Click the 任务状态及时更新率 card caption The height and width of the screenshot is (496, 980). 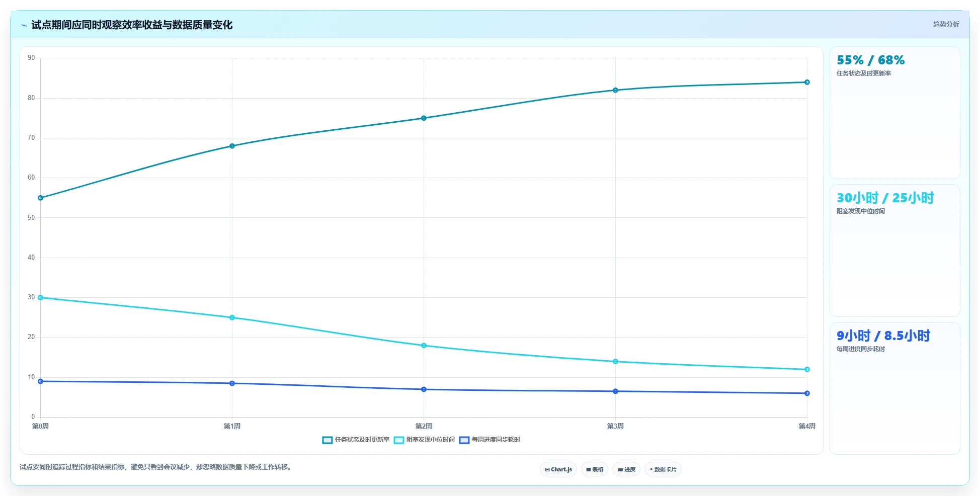click(x=864, y=73)
